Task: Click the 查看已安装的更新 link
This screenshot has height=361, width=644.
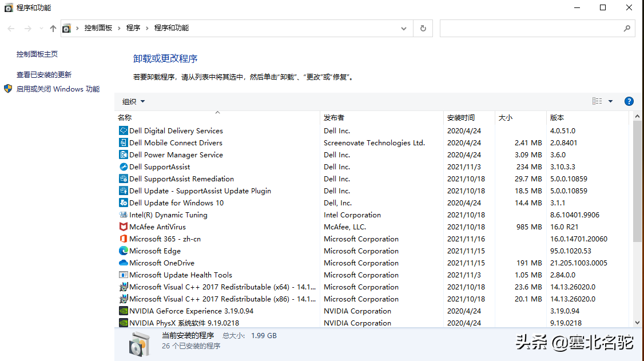Action: 44,75
